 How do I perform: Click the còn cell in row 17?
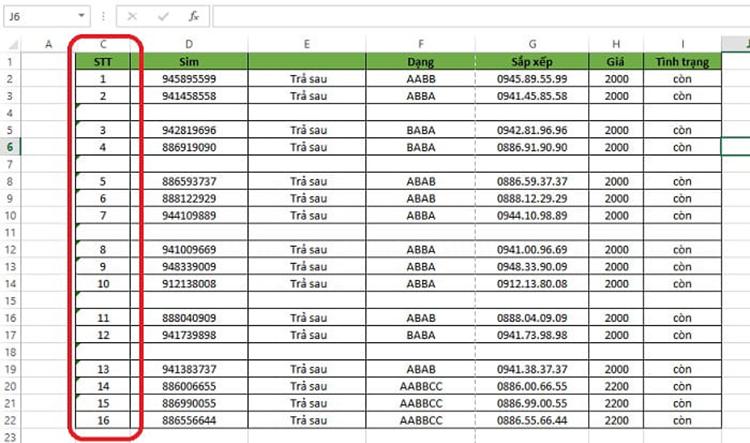[683, 335]
